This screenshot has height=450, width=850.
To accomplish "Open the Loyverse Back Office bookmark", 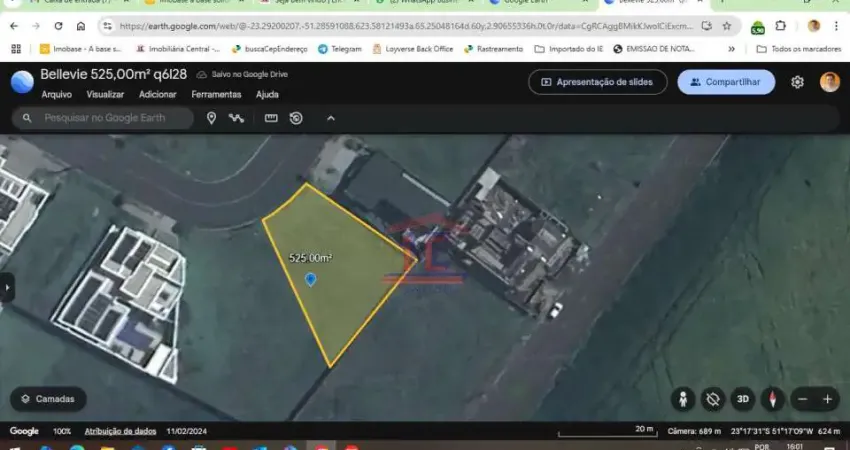I will (413, 49).
